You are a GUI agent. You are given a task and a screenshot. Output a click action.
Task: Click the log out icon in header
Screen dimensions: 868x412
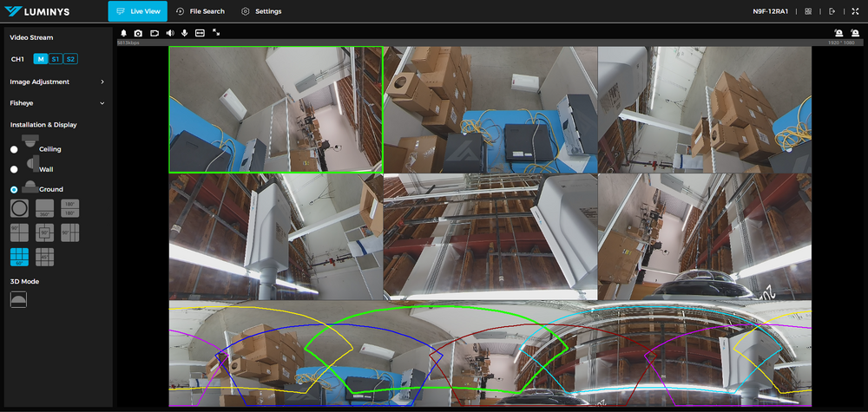(832, 11)
